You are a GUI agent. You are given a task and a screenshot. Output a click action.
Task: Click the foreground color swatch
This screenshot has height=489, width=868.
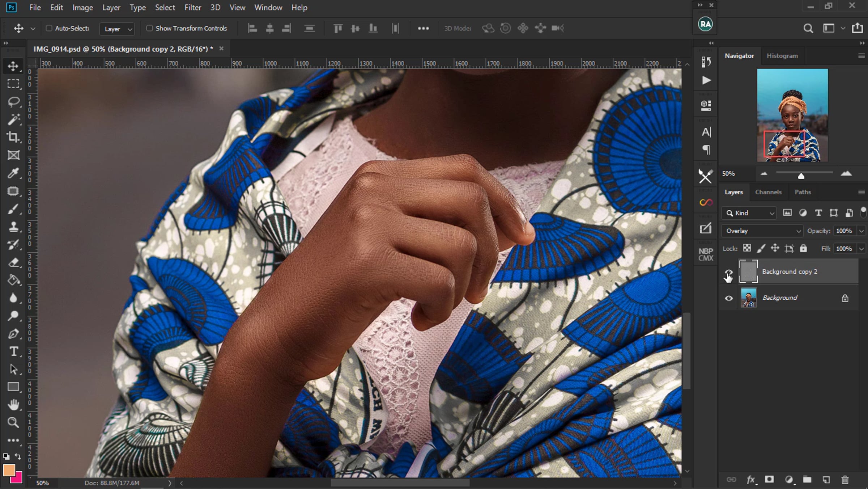click(9, 470)
